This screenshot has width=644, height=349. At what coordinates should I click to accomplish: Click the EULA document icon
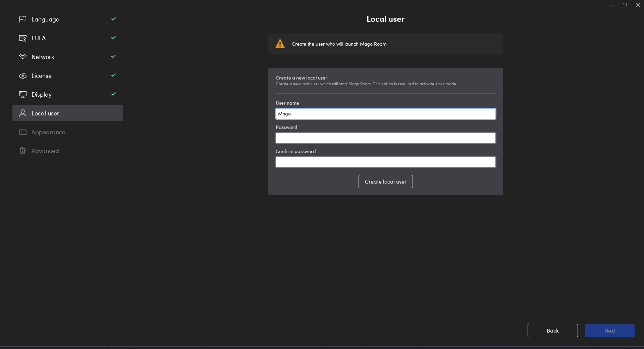22,38
